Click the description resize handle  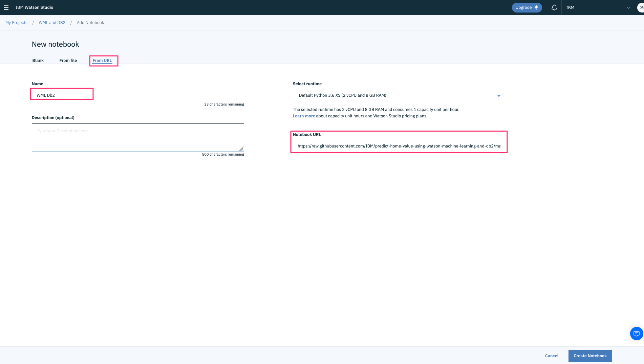click(x=241, y=149)
